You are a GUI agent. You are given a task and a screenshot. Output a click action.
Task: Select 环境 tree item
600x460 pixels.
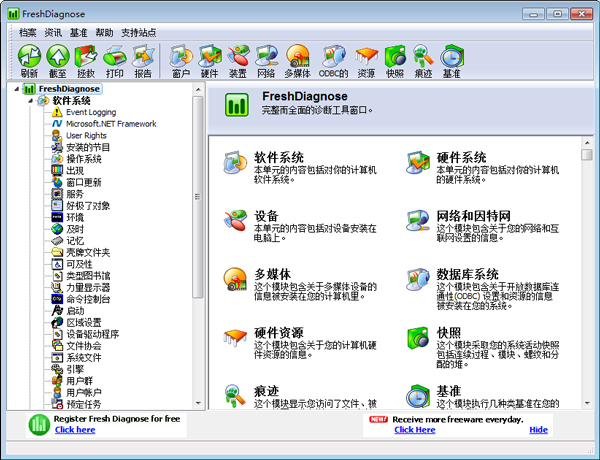(75, 217)
